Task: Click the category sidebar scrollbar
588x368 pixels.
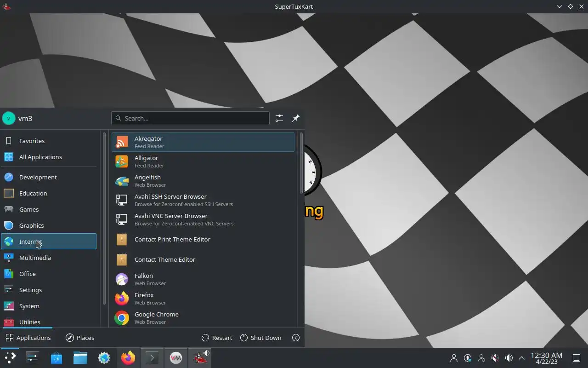Action: pos(104,218)
